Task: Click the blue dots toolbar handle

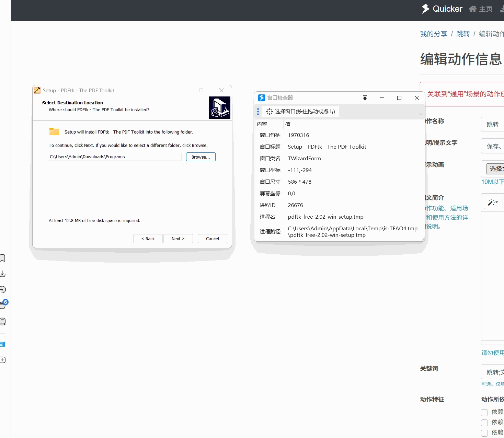Action: [258, 112]
